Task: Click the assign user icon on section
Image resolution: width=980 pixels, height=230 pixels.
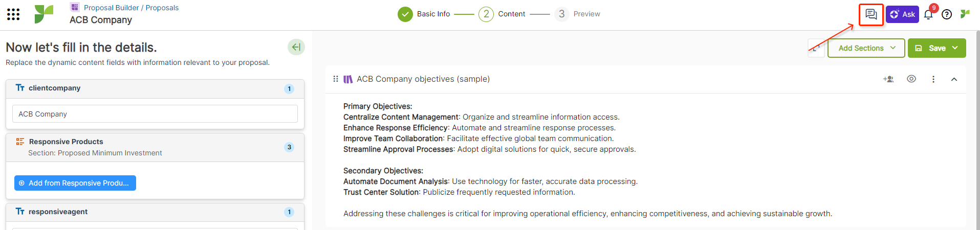Action: pos(888,79)
